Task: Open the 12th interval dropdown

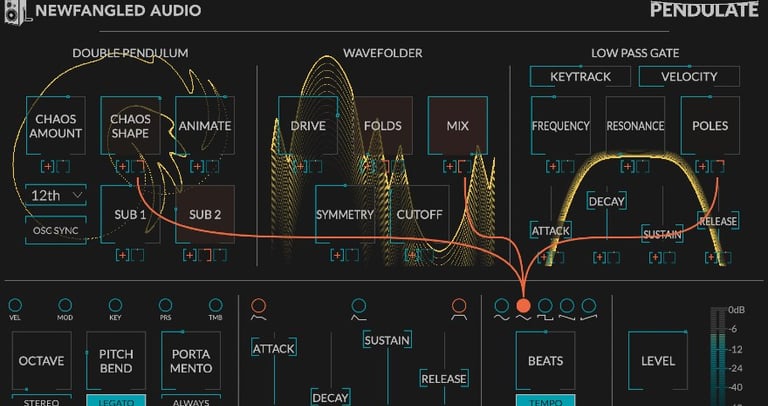Action: tap(56, 195)
